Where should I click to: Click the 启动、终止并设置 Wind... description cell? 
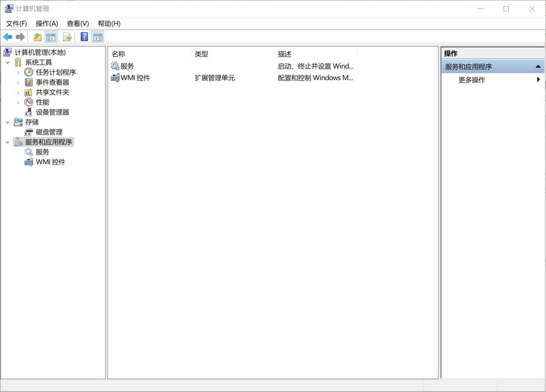click(x=316, y=66)
